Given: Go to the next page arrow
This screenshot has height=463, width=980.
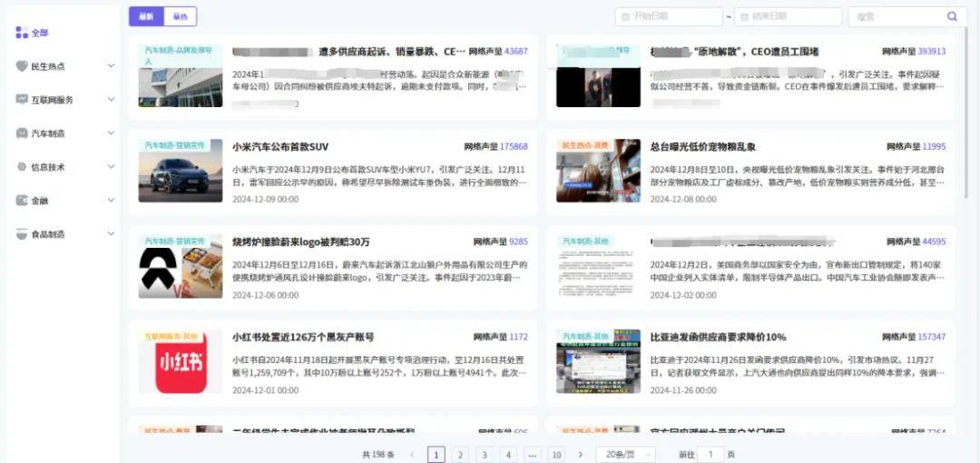Looking at the screenshot, I should tap(581, 455).
